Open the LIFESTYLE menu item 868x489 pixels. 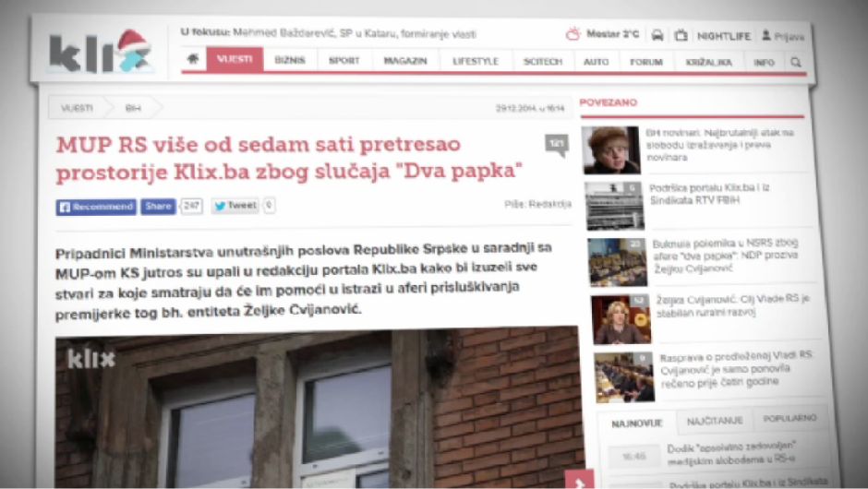pyautogui.click(x=476, y=62)
